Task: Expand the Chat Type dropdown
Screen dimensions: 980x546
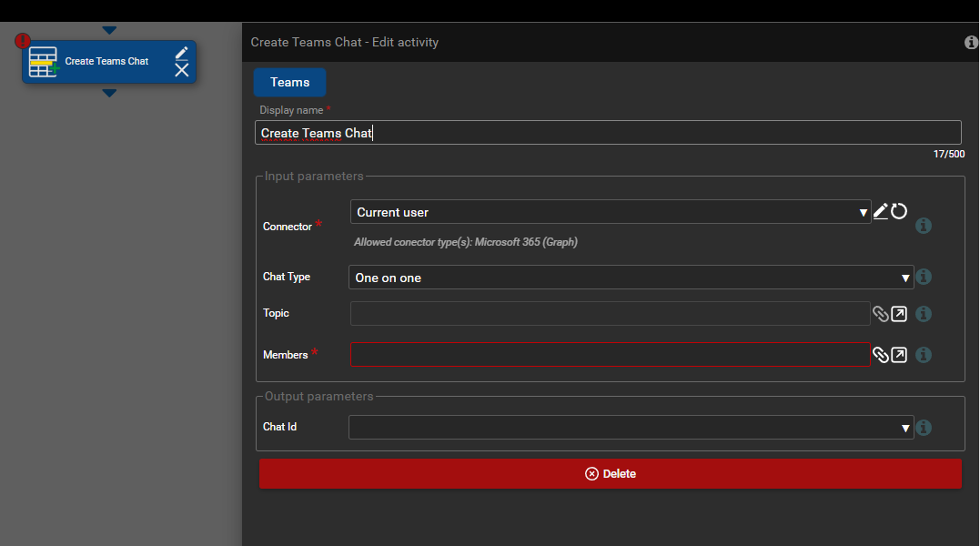Action: pyautogui.click(x=631, y=278)
